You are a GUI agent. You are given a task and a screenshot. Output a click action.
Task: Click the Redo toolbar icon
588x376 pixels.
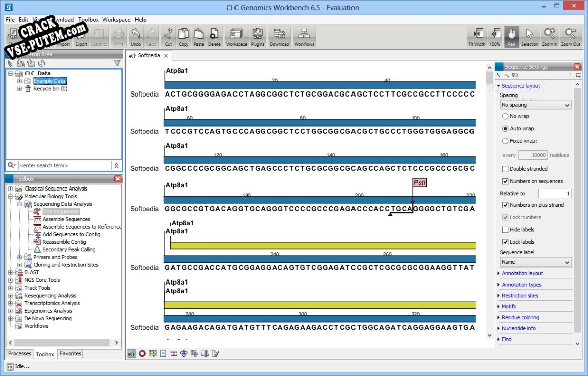(151, 37)
